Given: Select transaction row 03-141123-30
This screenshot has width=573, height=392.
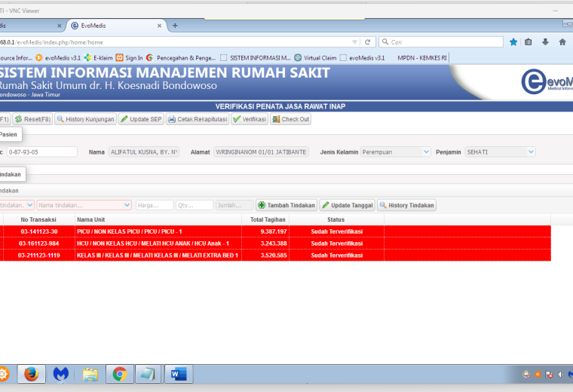Looking at the screenshot, I should coord(275,231).
